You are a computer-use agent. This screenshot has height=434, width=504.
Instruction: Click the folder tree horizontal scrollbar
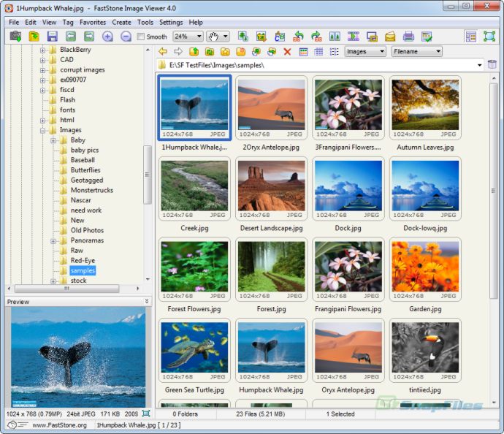[x=67, y=289]
